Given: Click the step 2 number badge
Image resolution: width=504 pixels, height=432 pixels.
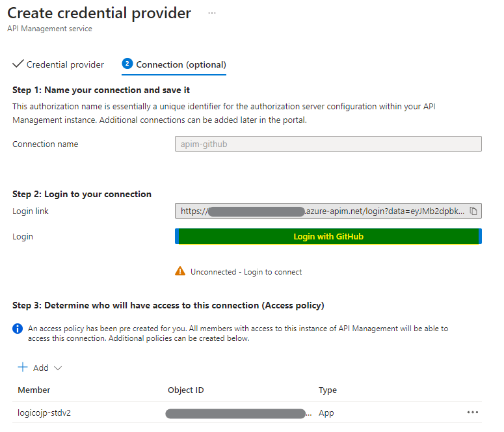Looking at the screenshot, I should 127,64.
